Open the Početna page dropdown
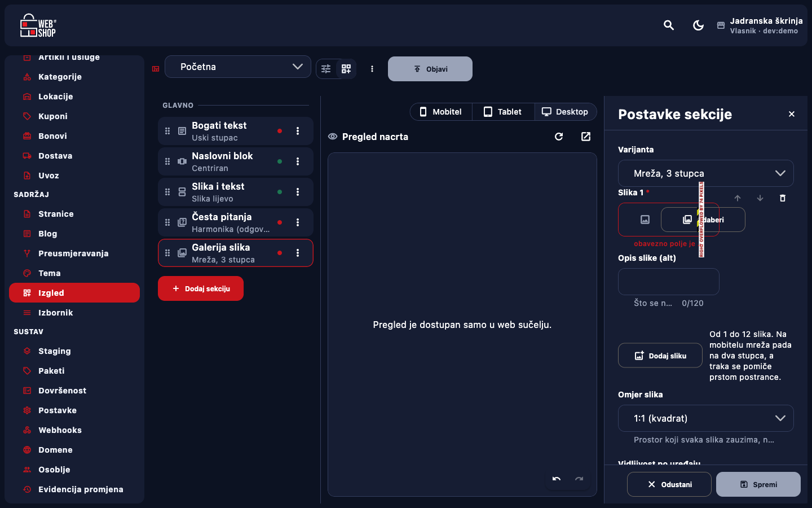 (x=238, y=67)
